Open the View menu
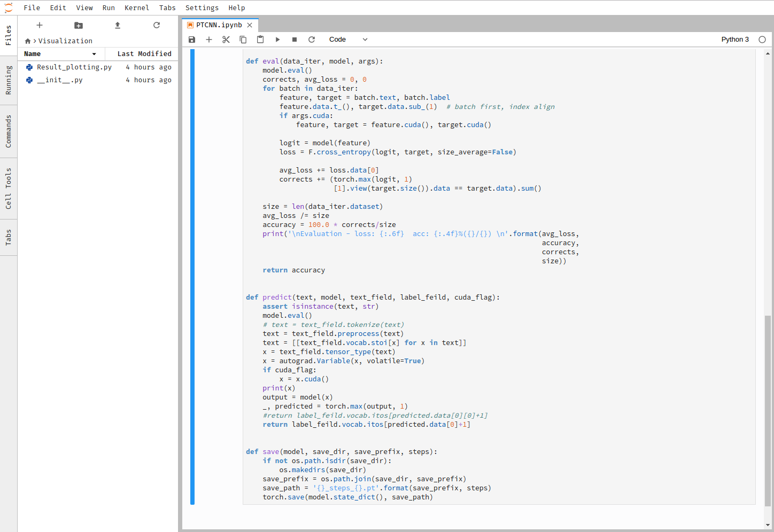Viewport: 774px width, 532px height. 84,8
